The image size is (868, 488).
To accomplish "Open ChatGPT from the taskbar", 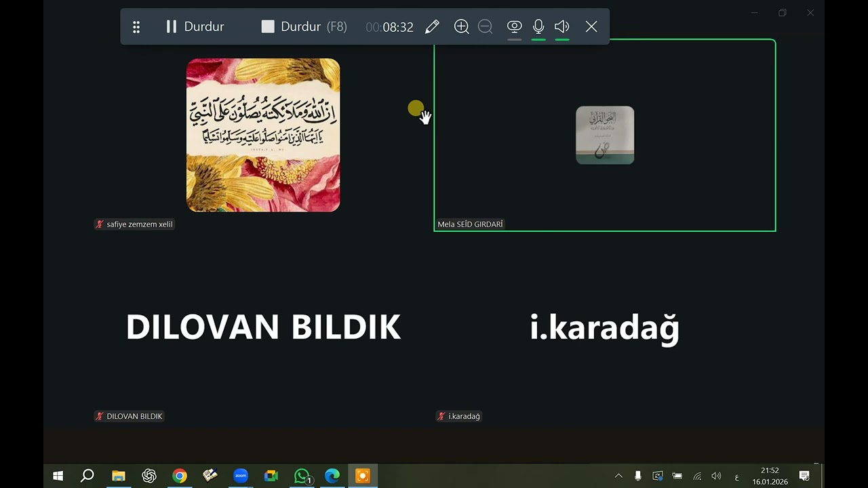I will click(149, 476).
